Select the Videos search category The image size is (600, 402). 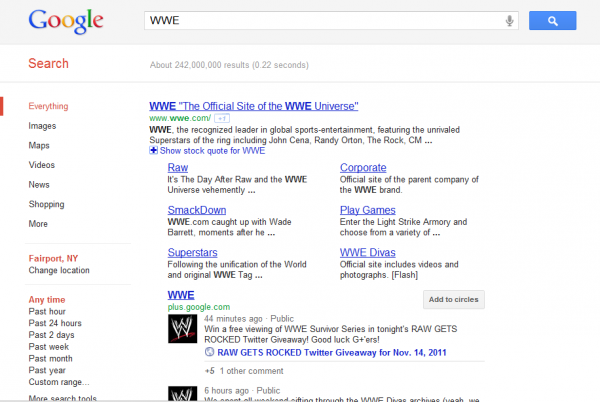point(42,165)
